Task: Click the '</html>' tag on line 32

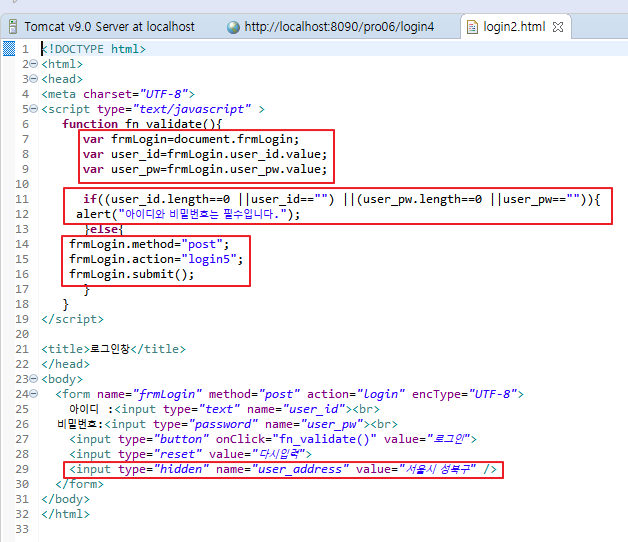Action: [65, 514]
